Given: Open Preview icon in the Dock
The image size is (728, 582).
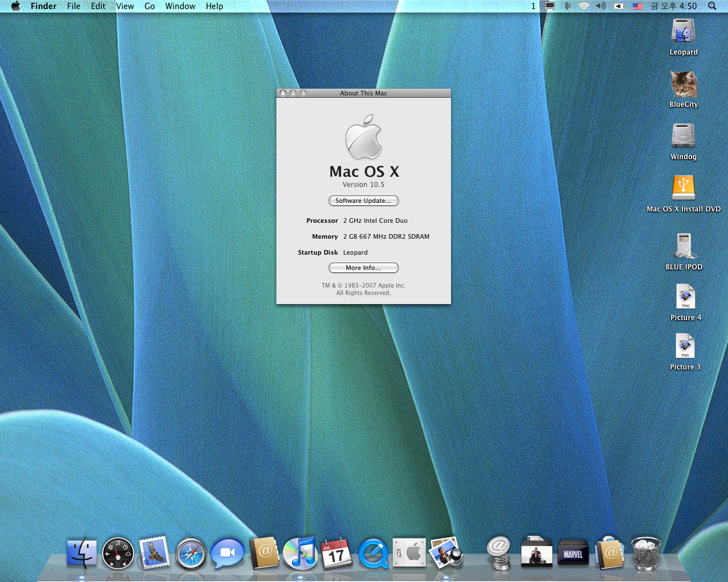Looking at the screenshot, I should 446,553.
